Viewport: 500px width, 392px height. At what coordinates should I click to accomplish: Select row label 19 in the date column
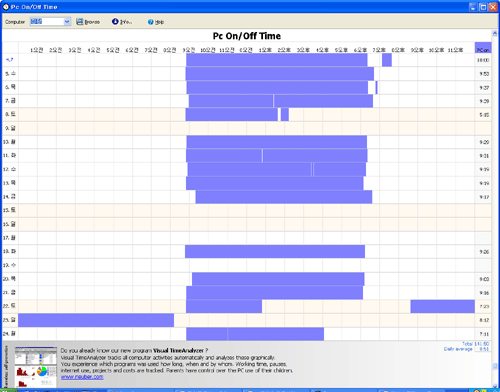pyautogui.click(x=9, y=265)
